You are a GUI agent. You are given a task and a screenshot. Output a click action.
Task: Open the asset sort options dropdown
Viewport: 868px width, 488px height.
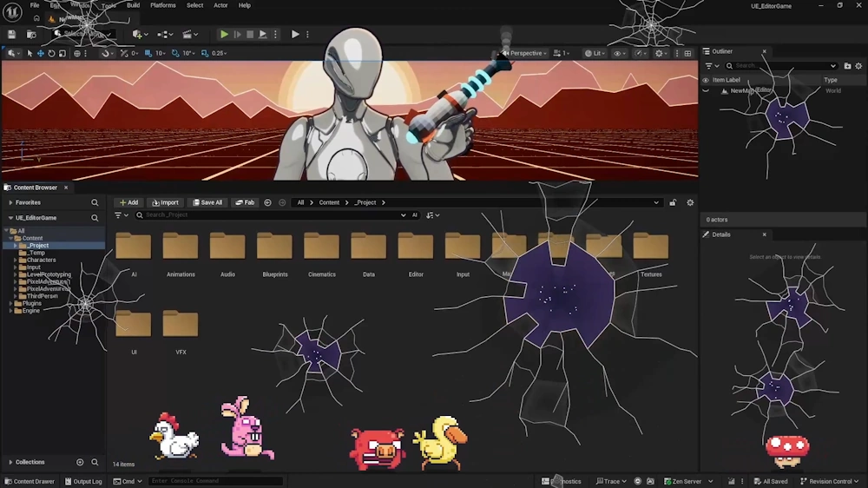[x=433, y=215]
